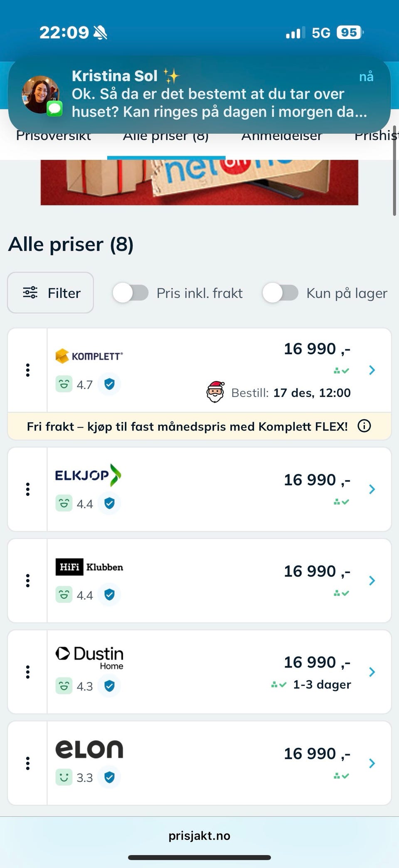Switch to the Prisoversikt tab
399x868 pixels.
coord(53,139)
